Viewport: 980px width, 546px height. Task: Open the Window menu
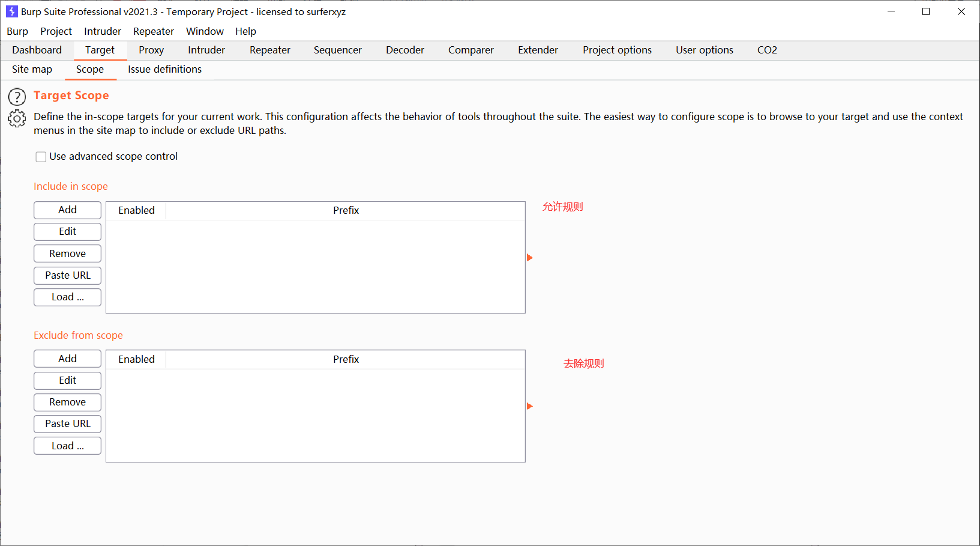pos(205,31)
